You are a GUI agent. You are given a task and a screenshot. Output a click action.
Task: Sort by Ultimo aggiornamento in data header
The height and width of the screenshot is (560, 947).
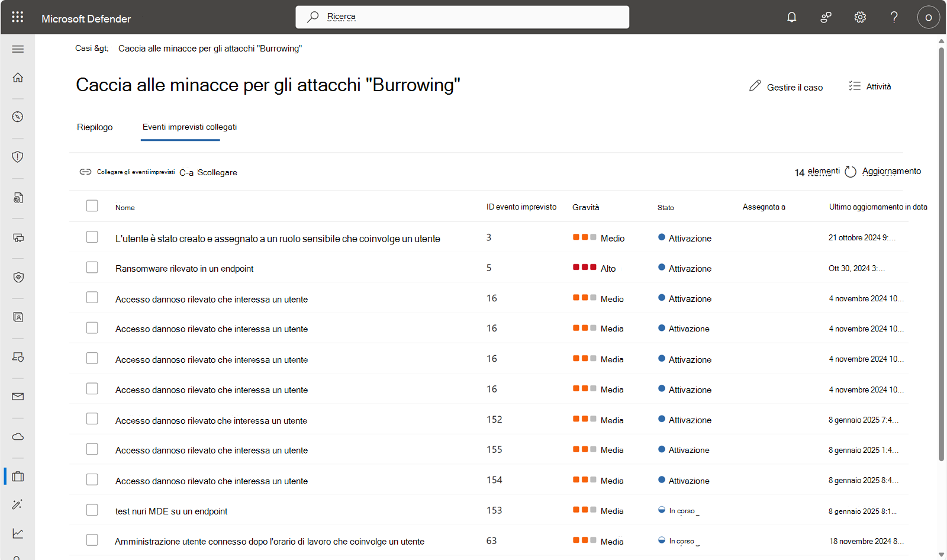pos(878,207)
